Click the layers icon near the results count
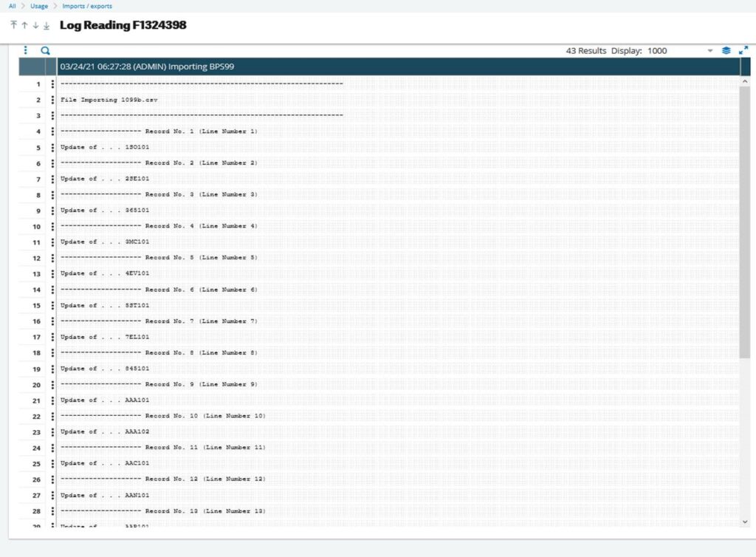The image size is (756, 557). click(x=724, y=50)
